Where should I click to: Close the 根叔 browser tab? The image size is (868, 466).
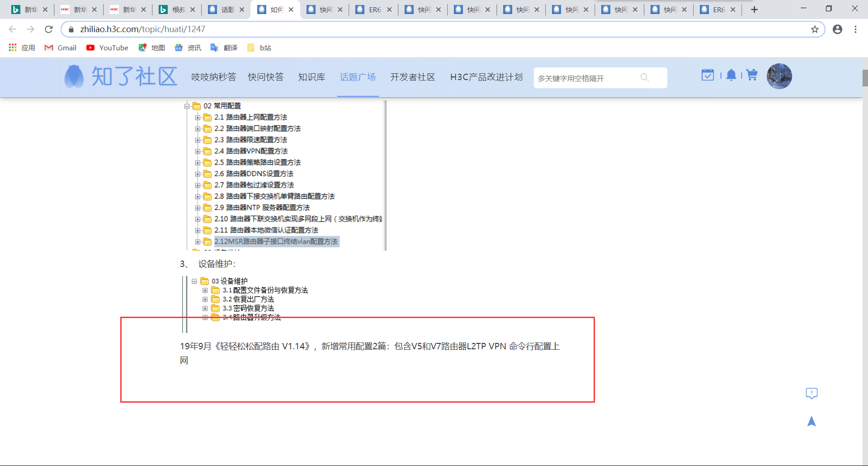click(193, 10)
